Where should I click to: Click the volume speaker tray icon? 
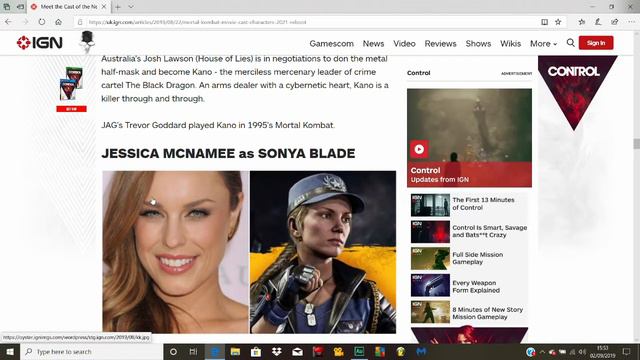point(582,352)
